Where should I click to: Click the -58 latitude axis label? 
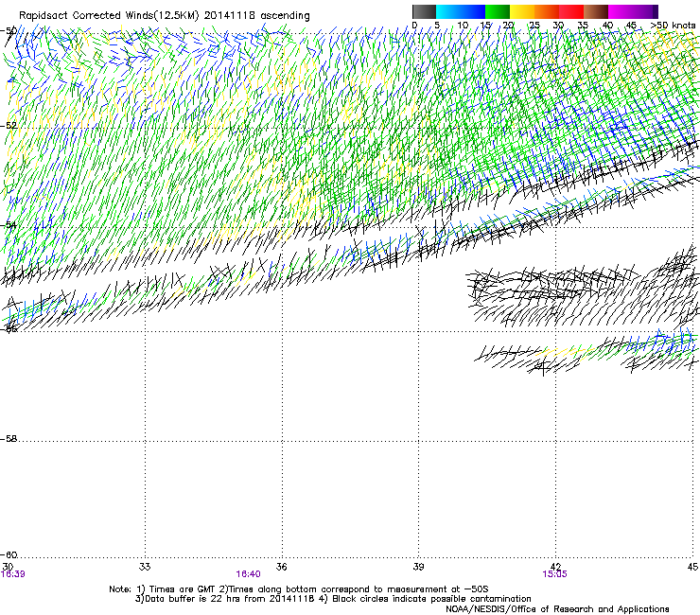coord(9,439)
